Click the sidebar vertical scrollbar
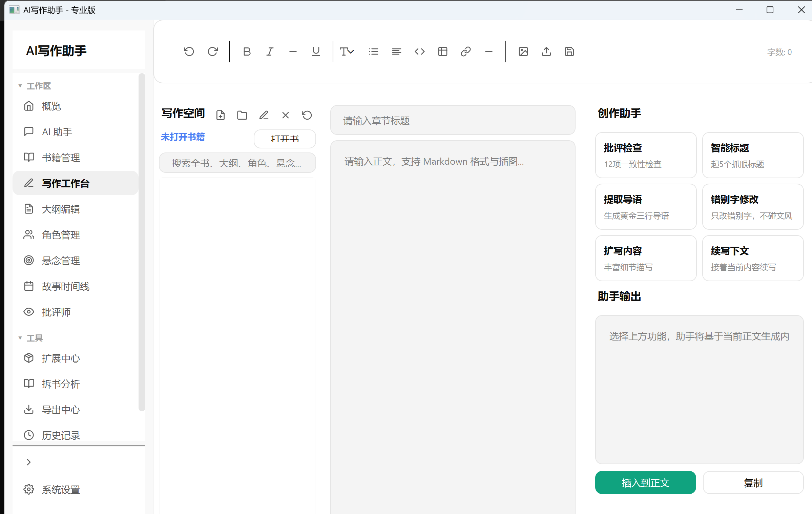The width and height of the screenshot is (812, 514). coord(142,242)
